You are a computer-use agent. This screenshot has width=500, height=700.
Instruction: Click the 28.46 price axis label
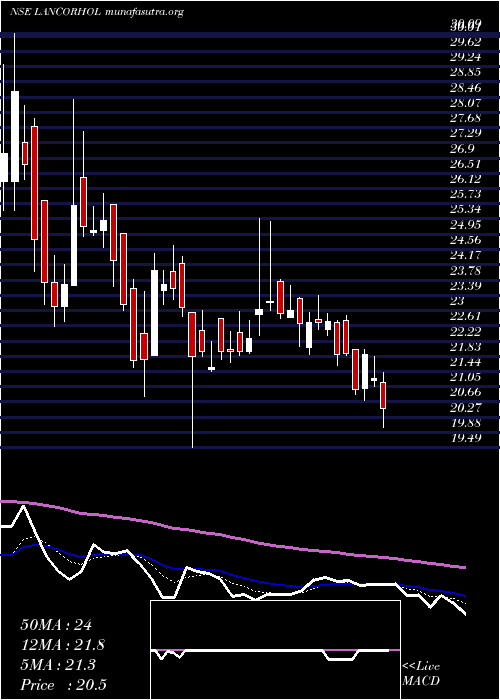pyautogui.click(x=465, y=88)
